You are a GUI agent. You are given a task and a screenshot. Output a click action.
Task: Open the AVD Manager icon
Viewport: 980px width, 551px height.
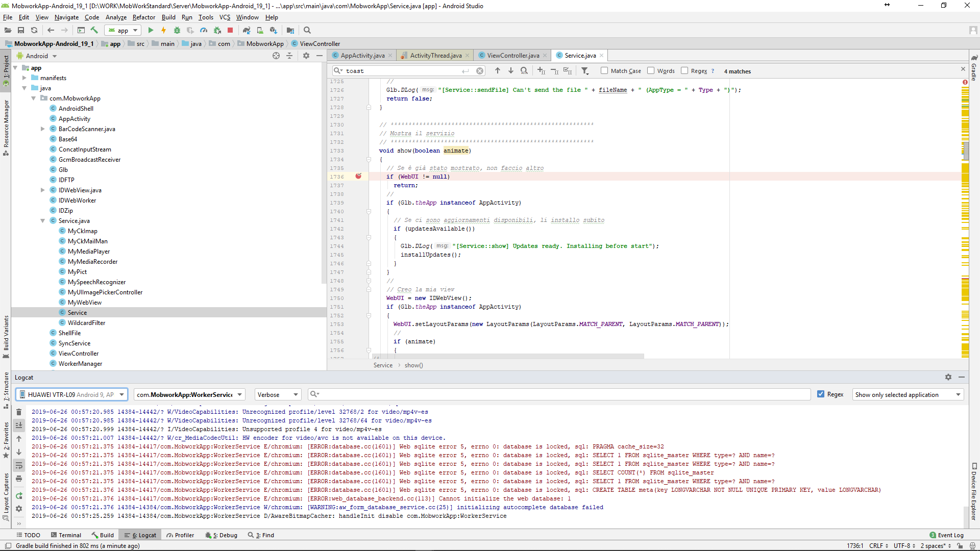click(260, 30)
